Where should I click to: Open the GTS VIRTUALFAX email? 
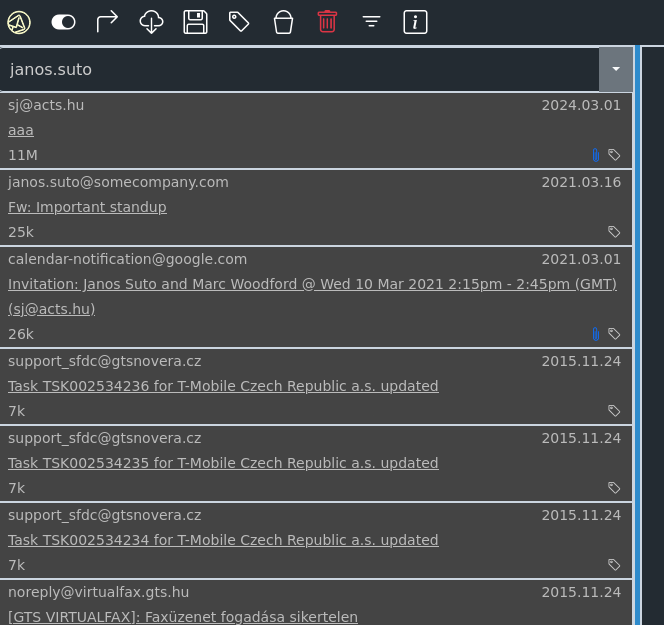point(183,617)
